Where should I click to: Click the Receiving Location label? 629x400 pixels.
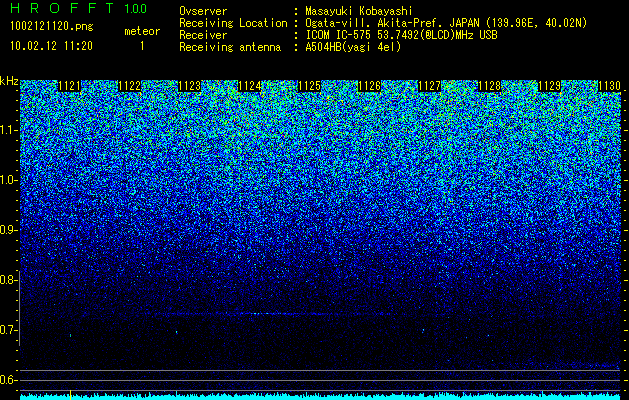tap(233, 23)
